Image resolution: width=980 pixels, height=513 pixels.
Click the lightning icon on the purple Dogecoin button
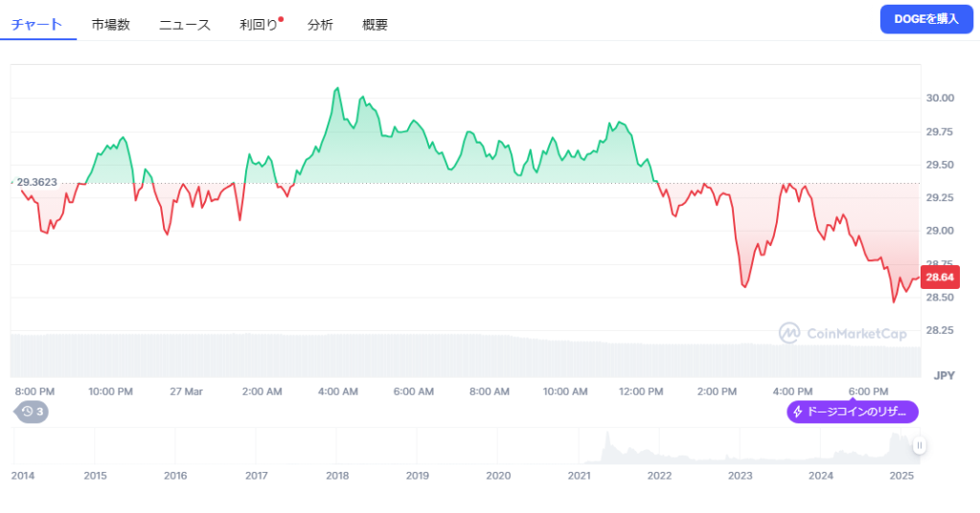pyautogui.click(x=798, y=412)
